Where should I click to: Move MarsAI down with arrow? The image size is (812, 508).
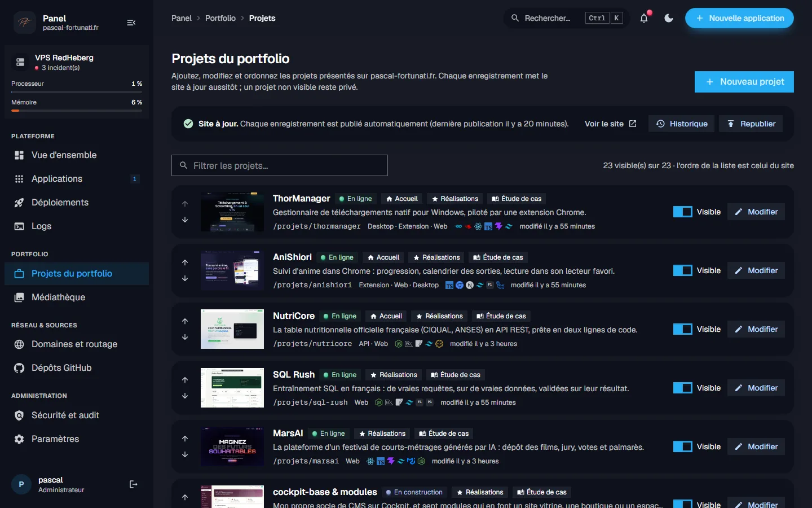tap(185, 454)
